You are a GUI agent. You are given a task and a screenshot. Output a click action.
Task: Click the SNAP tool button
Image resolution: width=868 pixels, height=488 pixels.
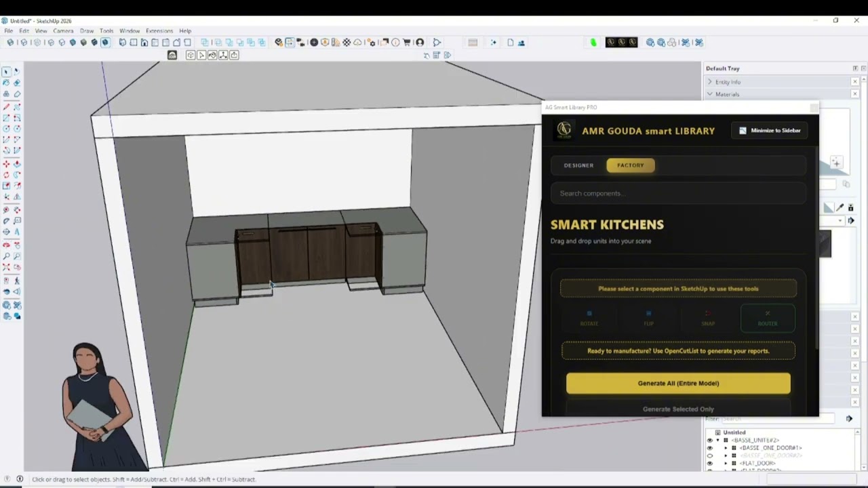coord(708,318)
